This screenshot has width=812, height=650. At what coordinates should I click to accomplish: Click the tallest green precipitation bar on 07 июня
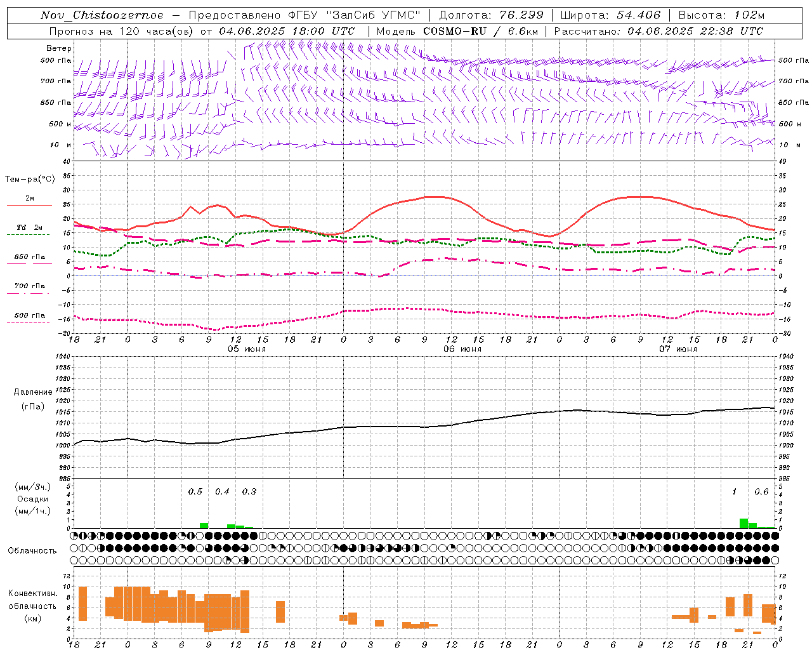click(743, 523)
